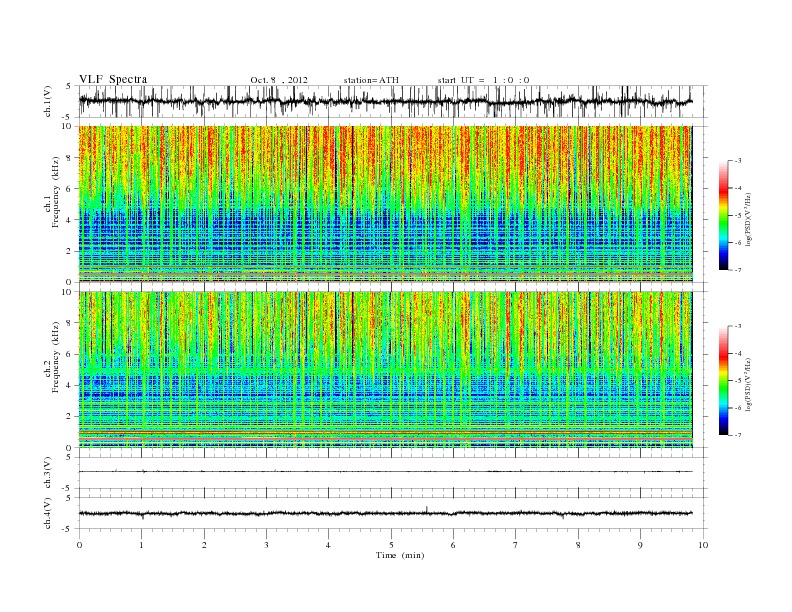792x612 pixels.
Task: Click the "8" kHz tick of ch.2 spectrogram
Action: click(69, 323)
